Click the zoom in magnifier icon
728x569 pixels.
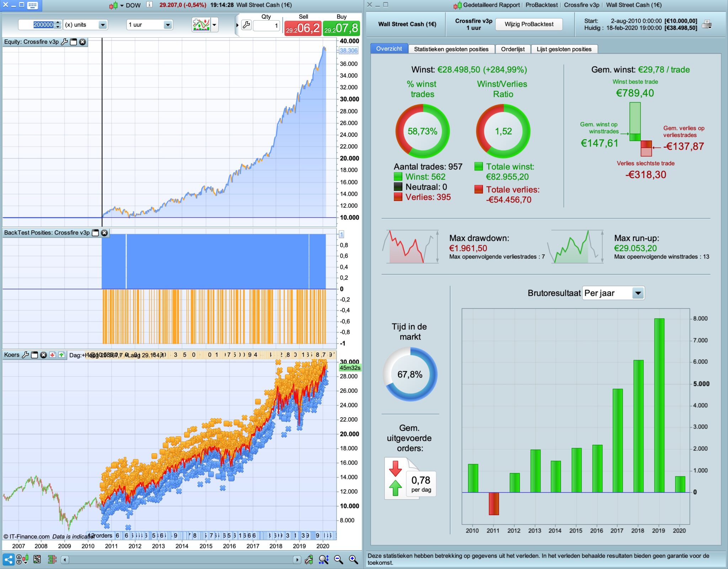click(353, 560)
